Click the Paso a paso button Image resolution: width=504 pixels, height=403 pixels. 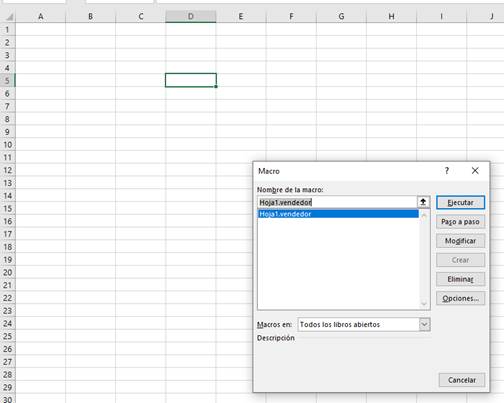point(460,222)
